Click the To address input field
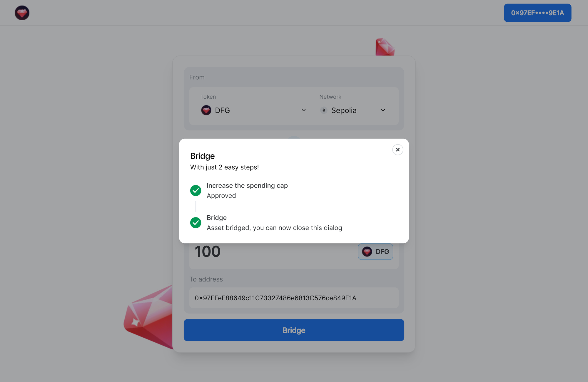This screenshot has width=588, height=382. 294,298
